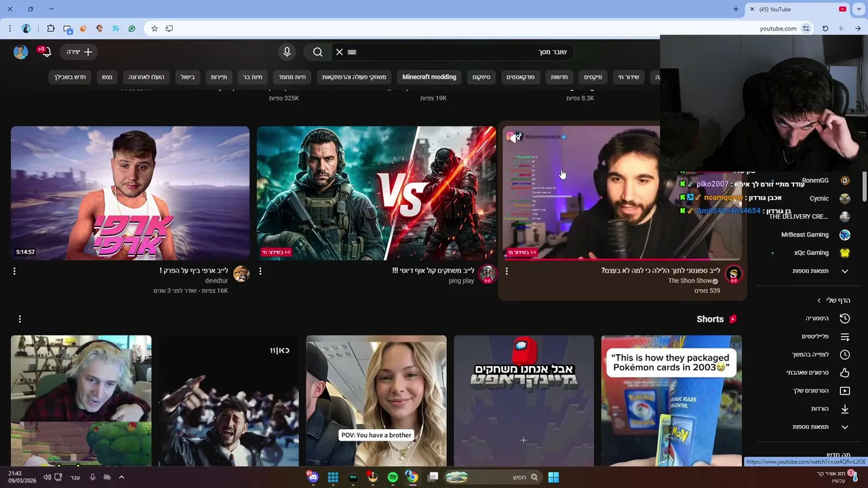Open the VS soldiers live stream thumbnail

(376, 193)
